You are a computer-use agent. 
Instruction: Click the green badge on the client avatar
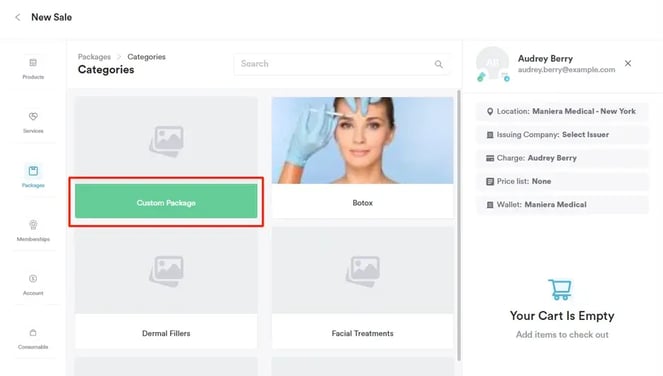pos(481,77)
